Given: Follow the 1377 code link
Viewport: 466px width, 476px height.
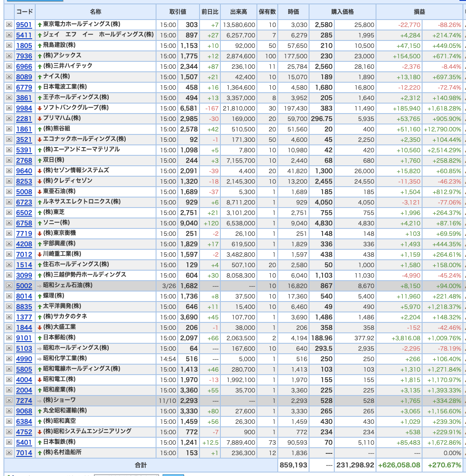Looking at the screenshot, I should tap(24, 317).
